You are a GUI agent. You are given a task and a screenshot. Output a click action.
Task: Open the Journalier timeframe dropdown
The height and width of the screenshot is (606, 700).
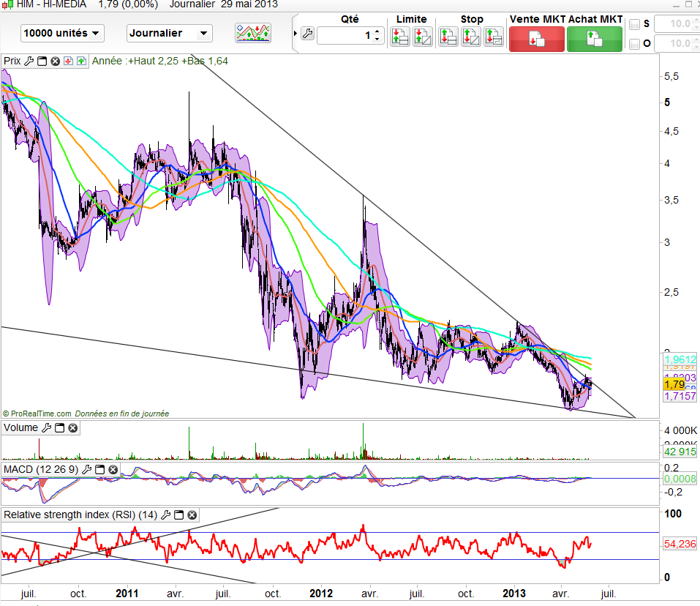pos(169,33)
